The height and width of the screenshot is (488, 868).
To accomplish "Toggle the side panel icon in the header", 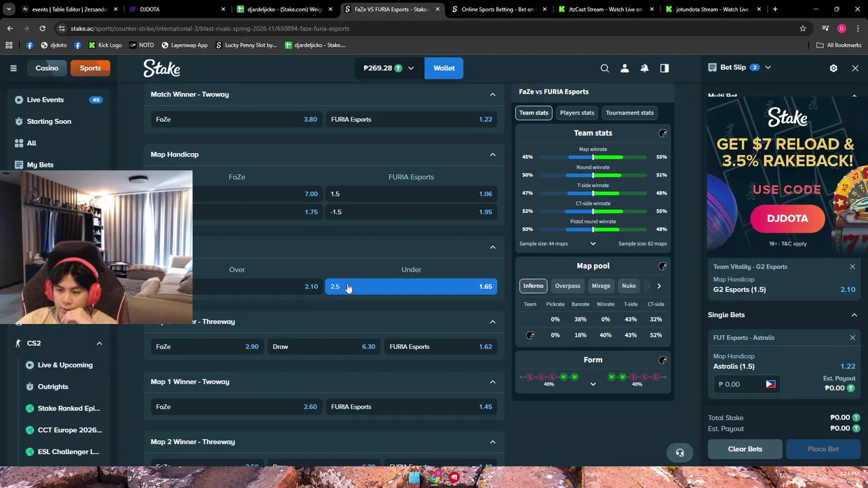I will point(665,68).
